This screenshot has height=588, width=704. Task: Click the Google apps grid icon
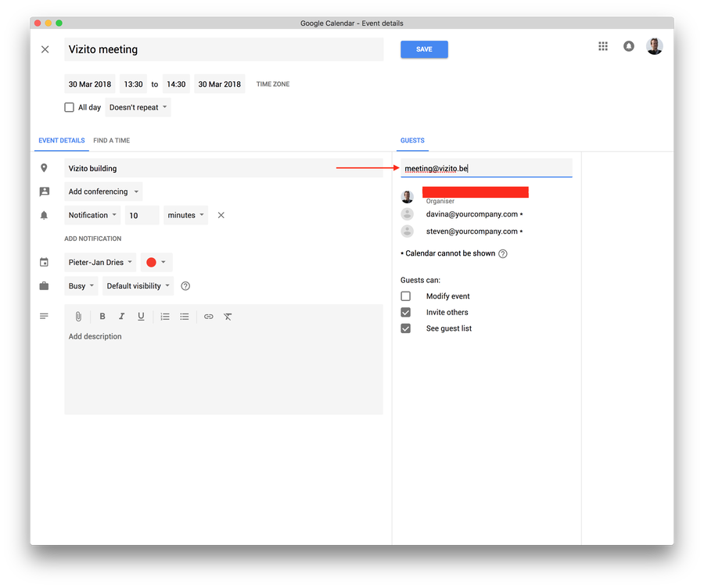(603, 46)
